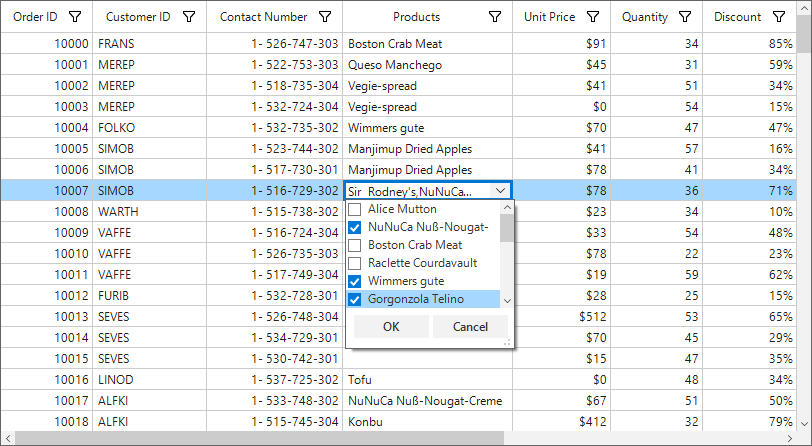Select the WARTH customer cell
812x446 pixels.
[x=150, y=211]
